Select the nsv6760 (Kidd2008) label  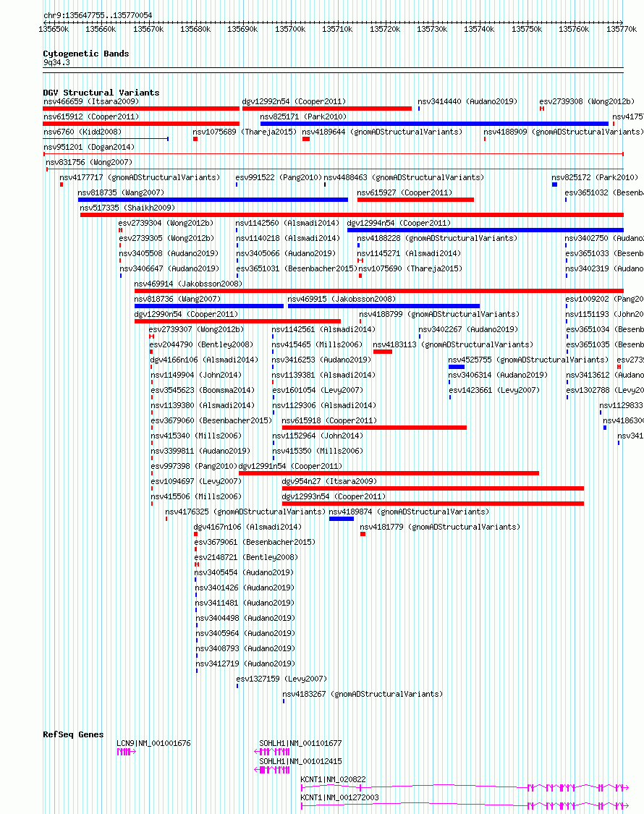click(x=82, y=132)
